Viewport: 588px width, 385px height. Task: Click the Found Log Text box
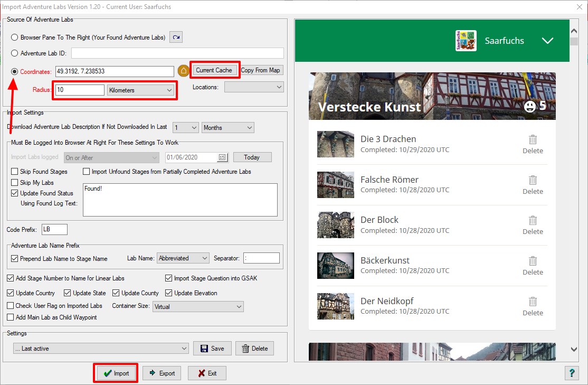pyautogui.click(x=180, y=200)
